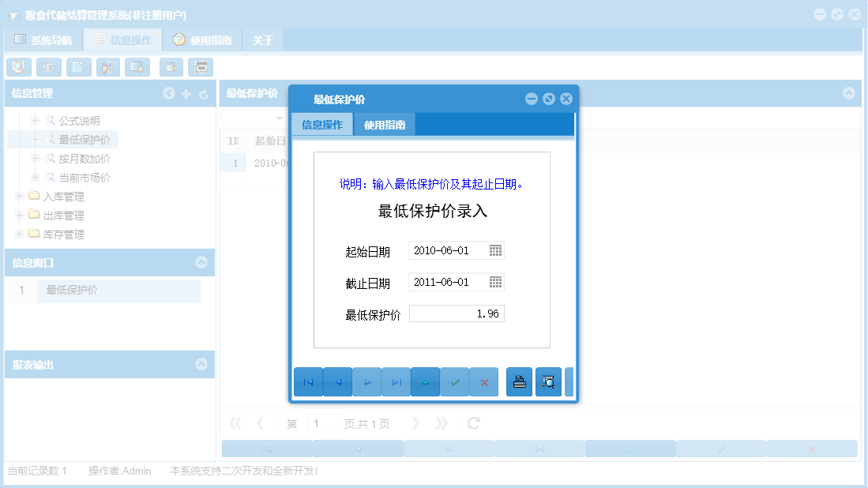Collapse the 信息窗口 panel

coord(201,263)
